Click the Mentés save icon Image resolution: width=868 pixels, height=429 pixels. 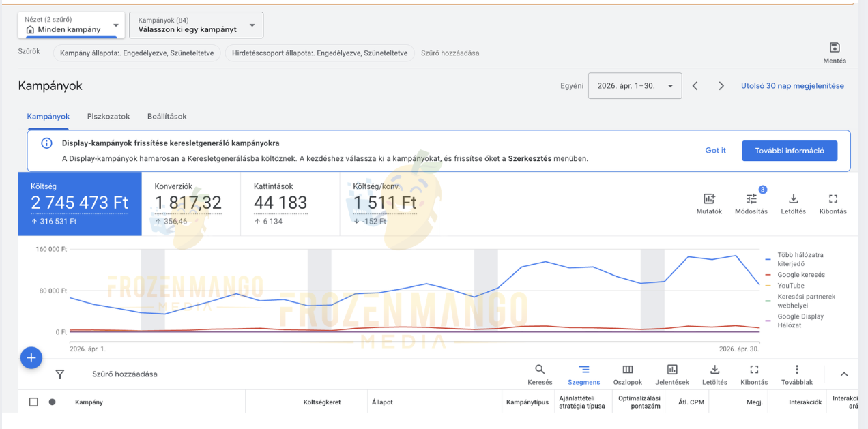coord(834,47)
